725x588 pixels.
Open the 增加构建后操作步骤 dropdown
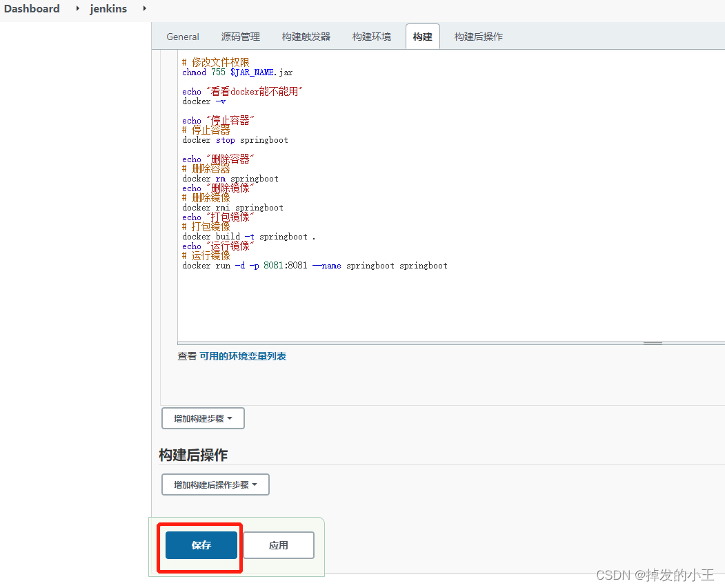tap(215, 484)
